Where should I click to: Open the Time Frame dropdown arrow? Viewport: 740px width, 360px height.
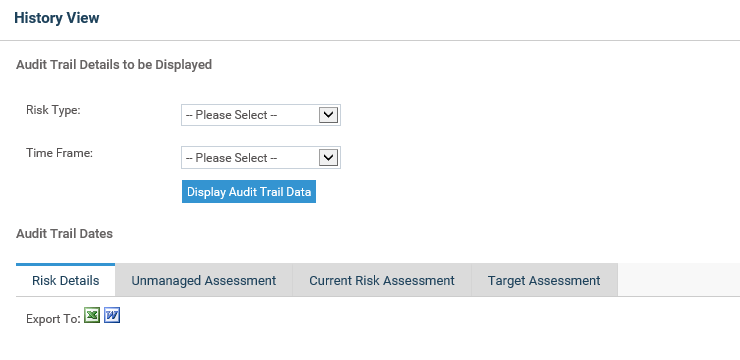coord(328,158)
